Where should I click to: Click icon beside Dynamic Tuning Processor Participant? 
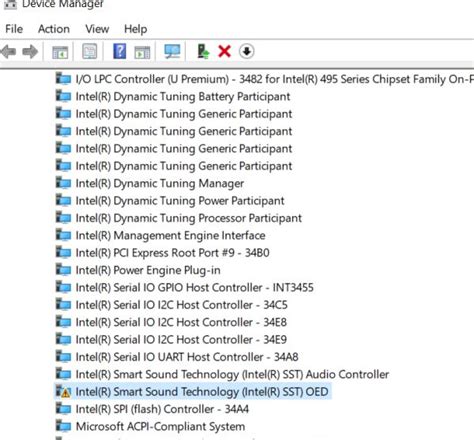click(63, 218)
